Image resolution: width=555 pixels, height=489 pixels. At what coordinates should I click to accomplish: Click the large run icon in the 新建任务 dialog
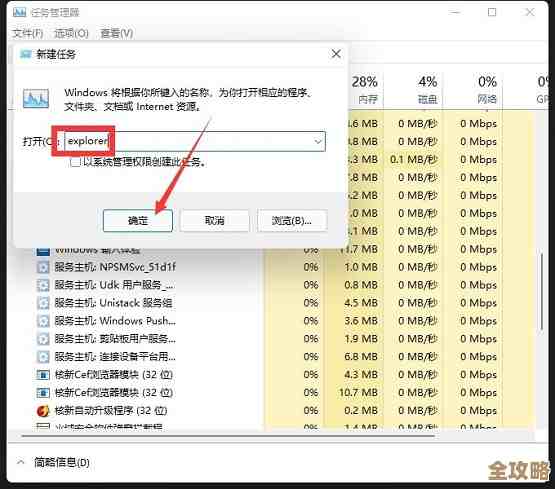click(x=36, y=98)
